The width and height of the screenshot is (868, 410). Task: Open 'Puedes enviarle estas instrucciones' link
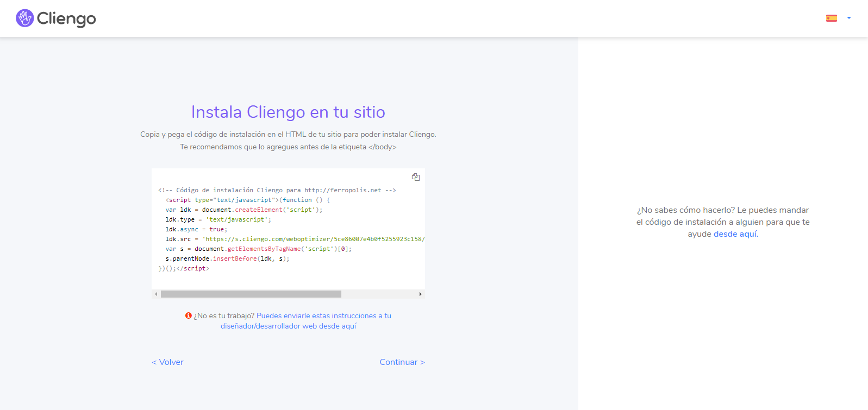click(306, 321)
